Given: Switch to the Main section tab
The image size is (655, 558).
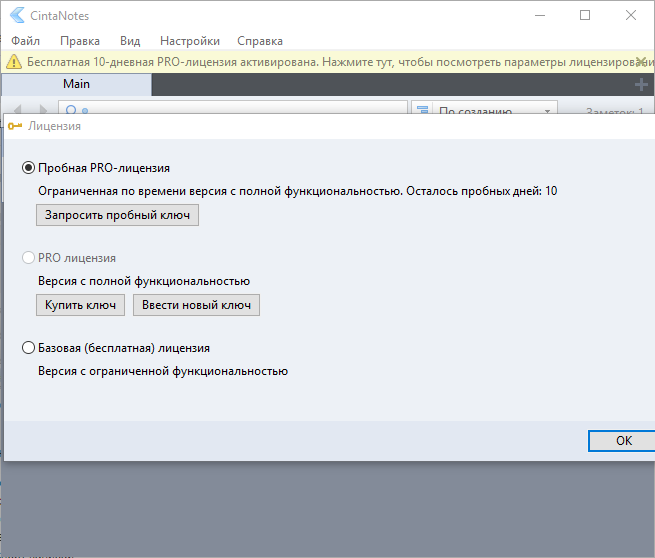Looking at the screenshot, I should point(76,84).
